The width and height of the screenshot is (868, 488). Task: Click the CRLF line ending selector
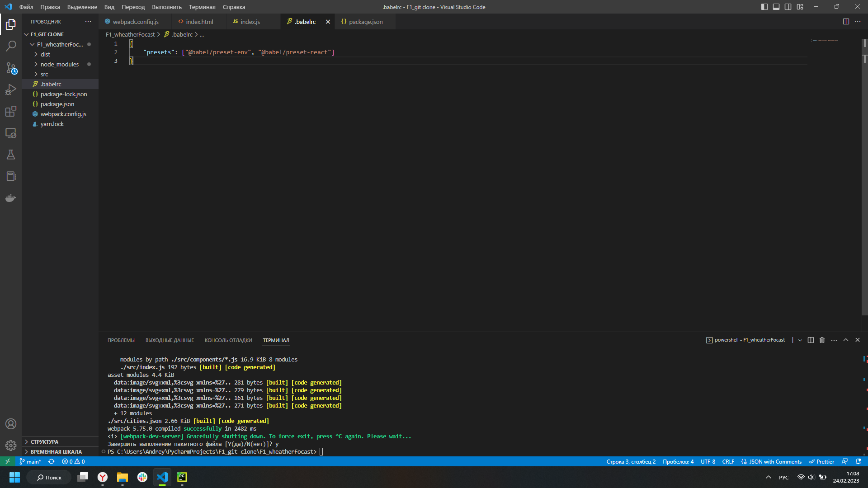(x=728, y=461)
